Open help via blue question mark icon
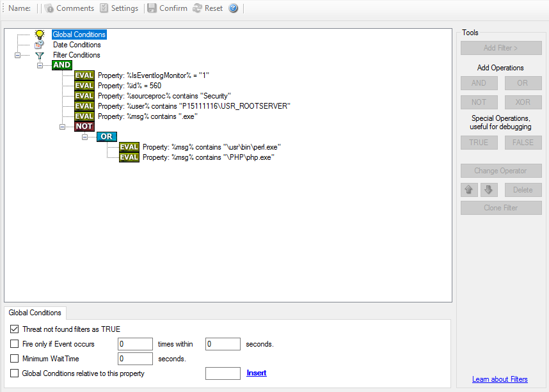Viewport: 549px width, 392px height. point(234,8)
